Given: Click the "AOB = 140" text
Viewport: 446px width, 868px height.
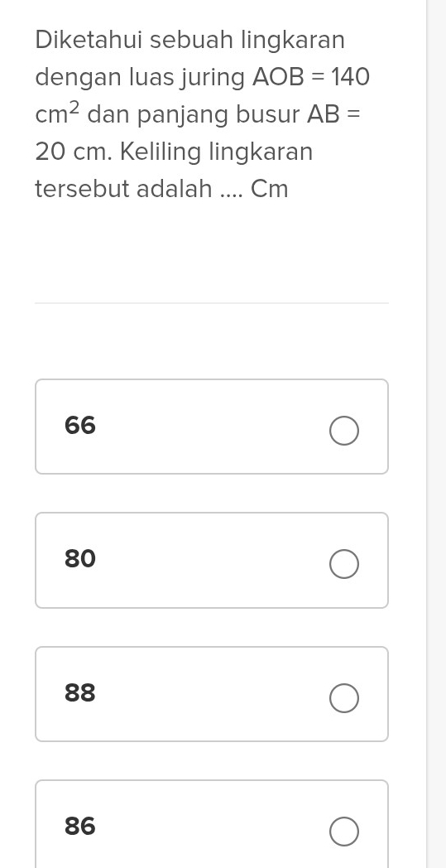Looking at the screenshot, I should [x=311, y=77].
